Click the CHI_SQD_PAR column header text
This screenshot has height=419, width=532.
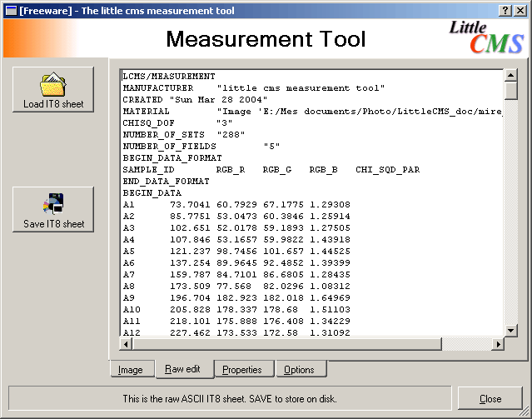[x=387, y=169]
